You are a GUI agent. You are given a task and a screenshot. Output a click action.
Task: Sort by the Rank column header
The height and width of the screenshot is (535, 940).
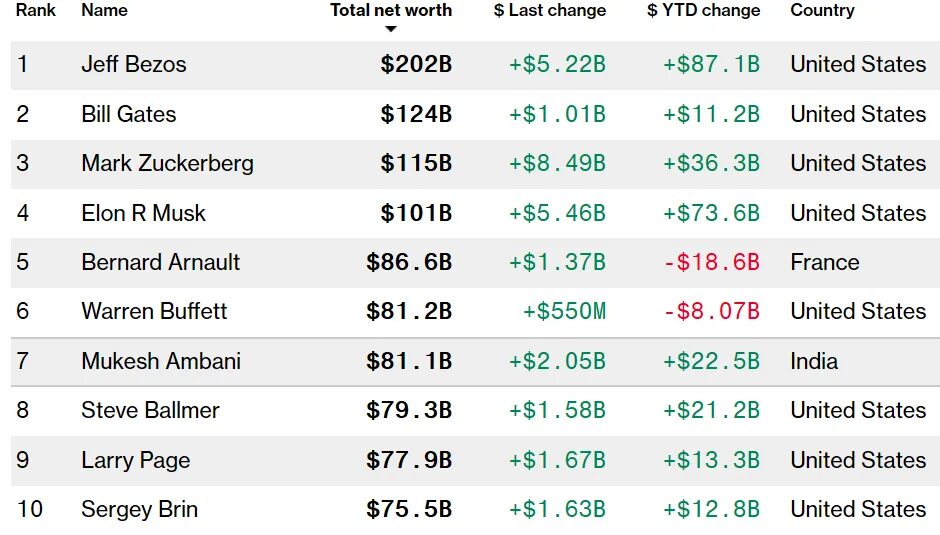pos(35,10)
